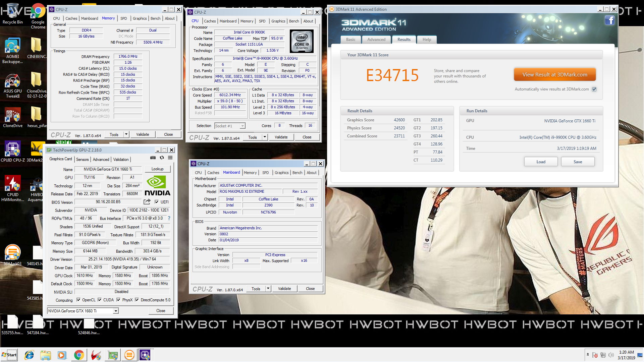This screenshot has height=362, width=644.
Task: Click Start button on taskbar
Action: click(x=9, y=355)
